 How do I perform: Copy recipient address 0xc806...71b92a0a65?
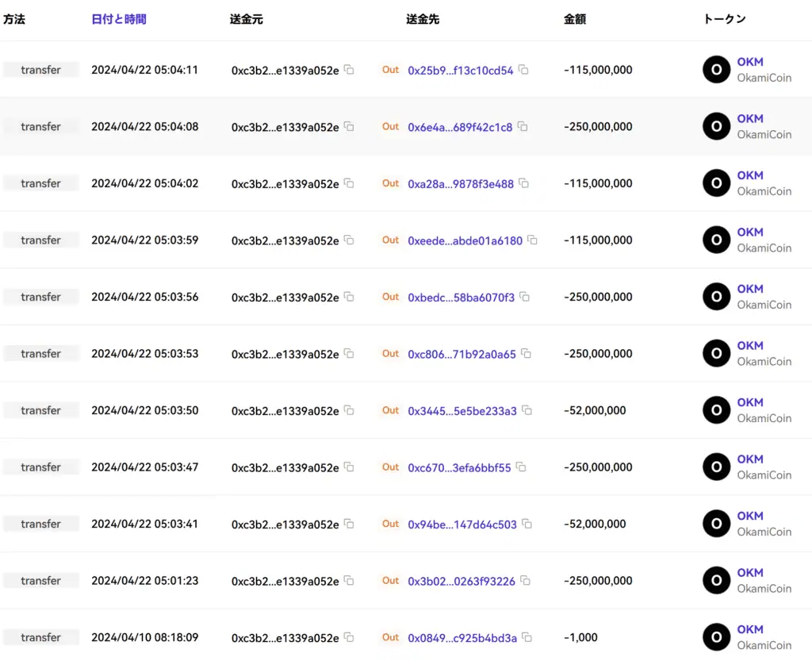point(527,353)
